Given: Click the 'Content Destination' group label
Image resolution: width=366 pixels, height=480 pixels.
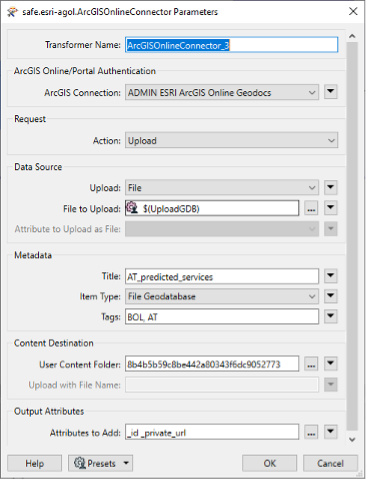Looking at the screenshot, I should [54, 343].
